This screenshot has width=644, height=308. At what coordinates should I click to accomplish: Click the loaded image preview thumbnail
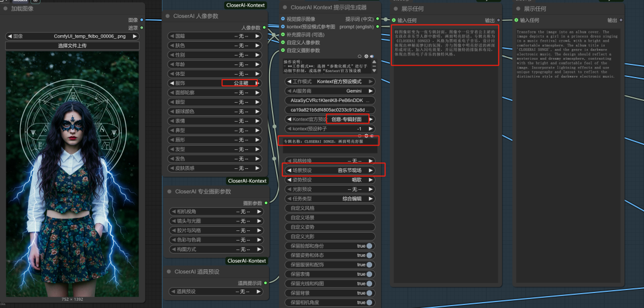[72, 174]
